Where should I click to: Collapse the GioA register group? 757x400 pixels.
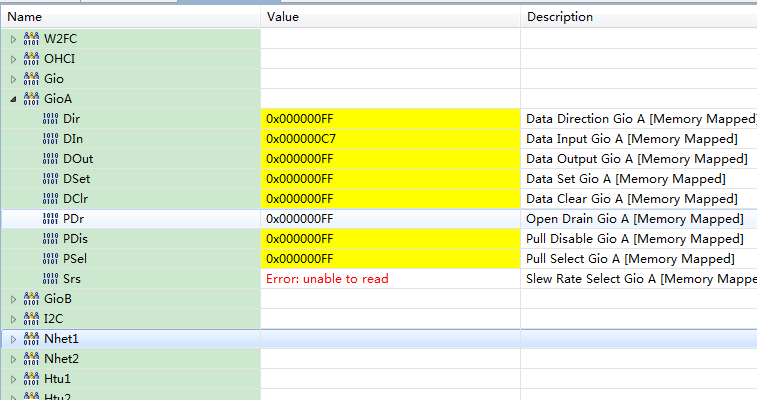(13, 99)
